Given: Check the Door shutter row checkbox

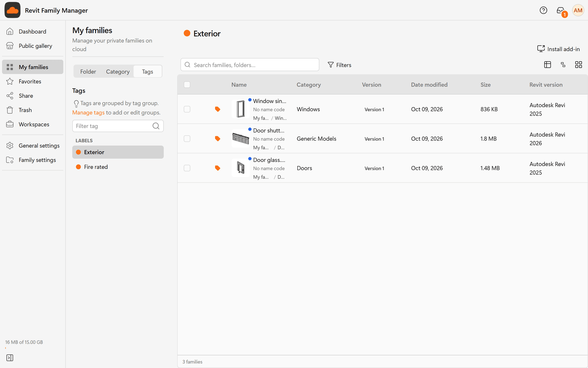Looking at the screenshot, I should point(187,139).
